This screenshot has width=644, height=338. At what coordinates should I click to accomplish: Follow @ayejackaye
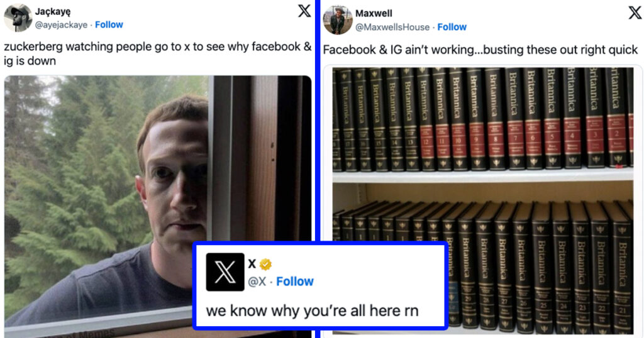click(109, 25)
